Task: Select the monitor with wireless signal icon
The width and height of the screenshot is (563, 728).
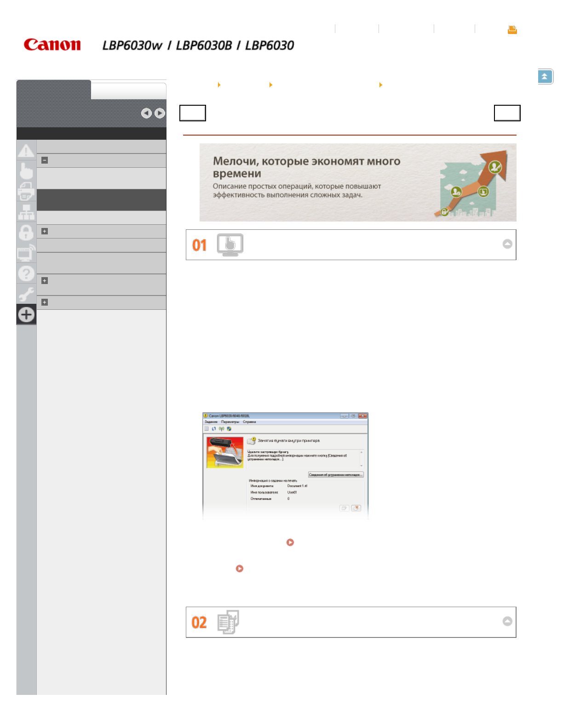Action: (x=26, y=253)
